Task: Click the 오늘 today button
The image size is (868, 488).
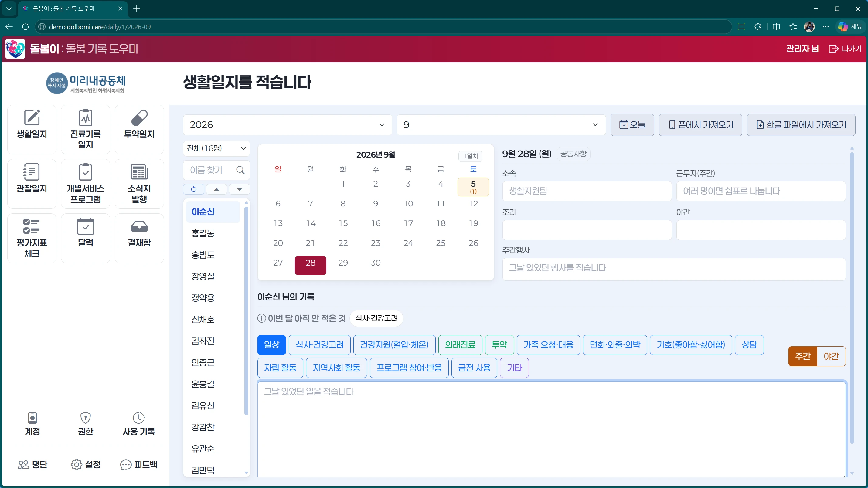Action: (x=632, y=125)
